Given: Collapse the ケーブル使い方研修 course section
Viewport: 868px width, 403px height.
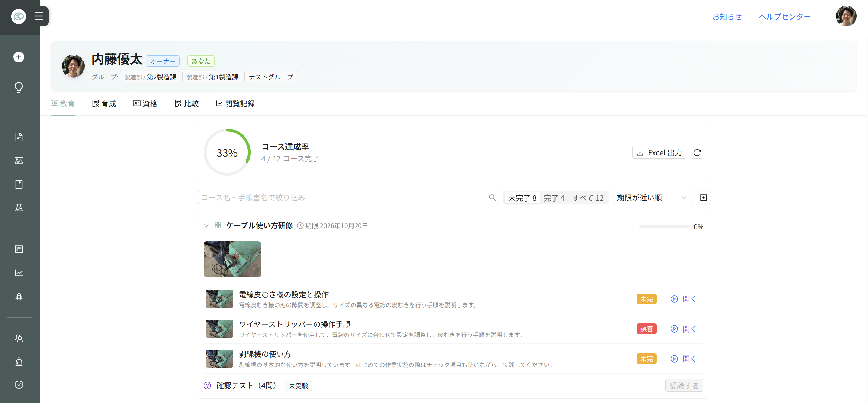Looking at the screenshot, I should [206, 226].
